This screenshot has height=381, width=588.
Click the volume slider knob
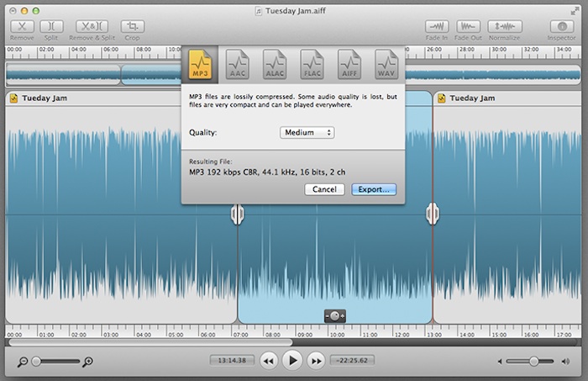click(533, 362)
